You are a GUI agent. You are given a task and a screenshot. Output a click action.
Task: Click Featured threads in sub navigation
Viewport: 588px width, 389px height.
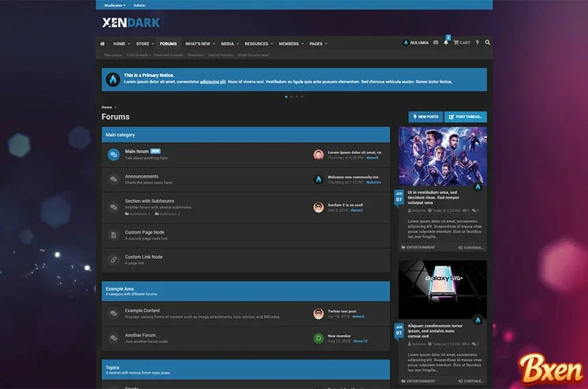point(168,55)
